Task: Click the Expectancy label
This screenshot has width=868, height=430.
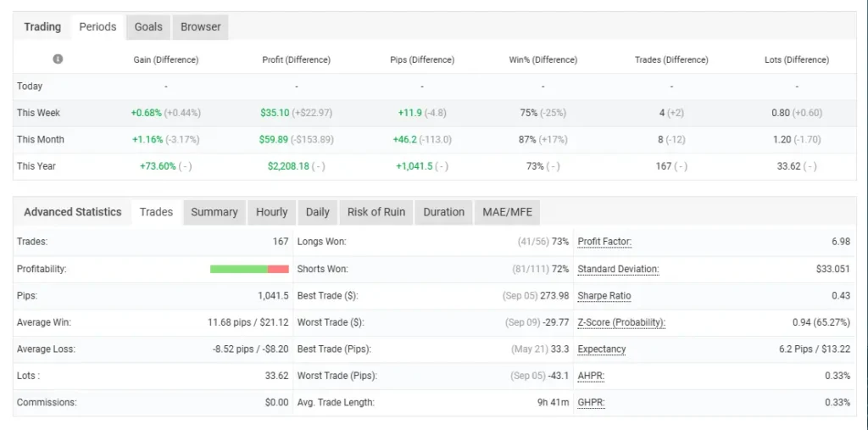Action: coord(601,349)
